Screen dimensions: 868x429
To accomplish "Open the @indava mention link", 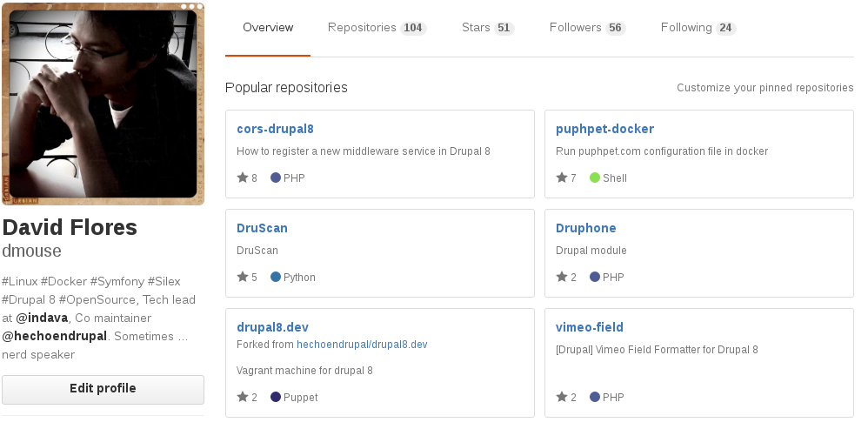I will point(42,318).
